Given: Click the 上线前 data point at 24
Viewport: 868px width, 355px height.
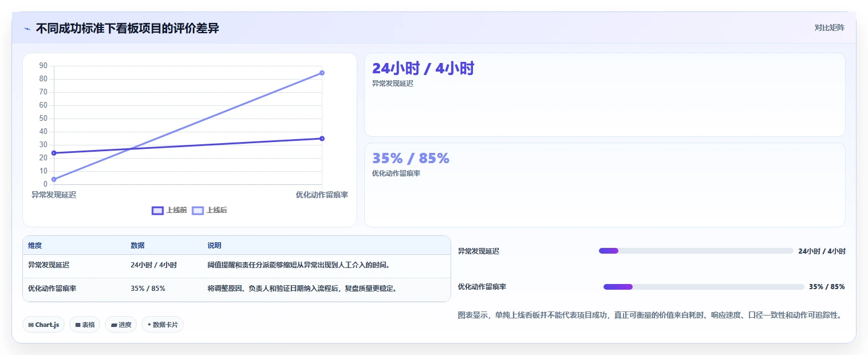Looking at the screenshot, I should (54, 153).
